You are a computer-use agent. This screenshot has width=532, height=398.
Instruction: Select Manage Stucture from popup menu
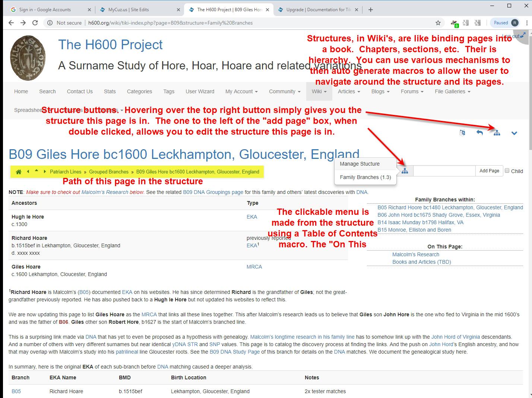(360, 164)
